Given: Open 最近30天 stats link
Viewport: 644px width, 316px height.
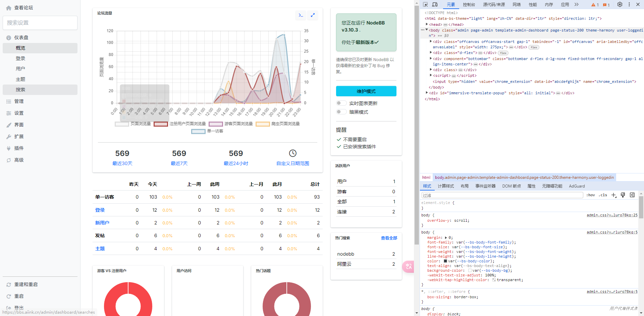Looking at the screenshot, I should pos(122,163).
